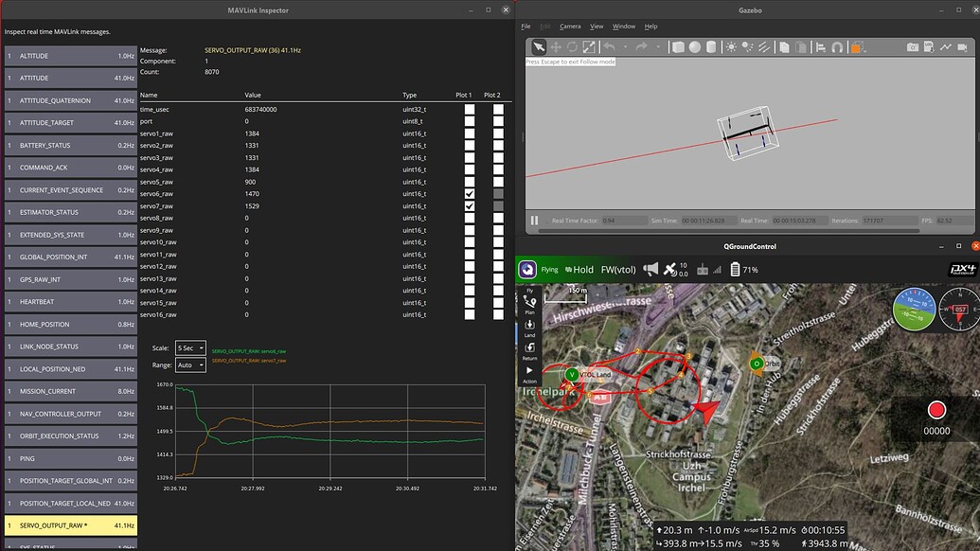Select the ALTITUDE message in MAVLink Inspector
The height and width of the screenshot is (551, 980).
pos(71,56)
